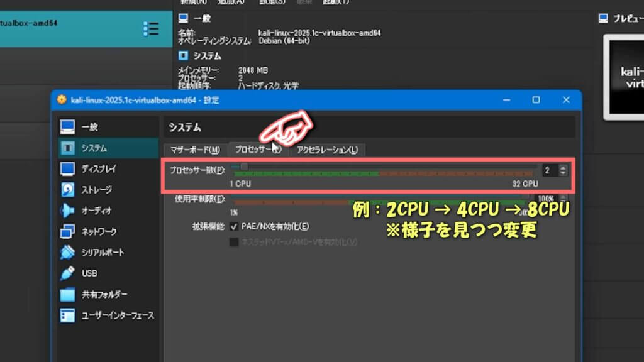644x362 pixels.
Task: Open the USB settings category
Action: click(108, 273)
